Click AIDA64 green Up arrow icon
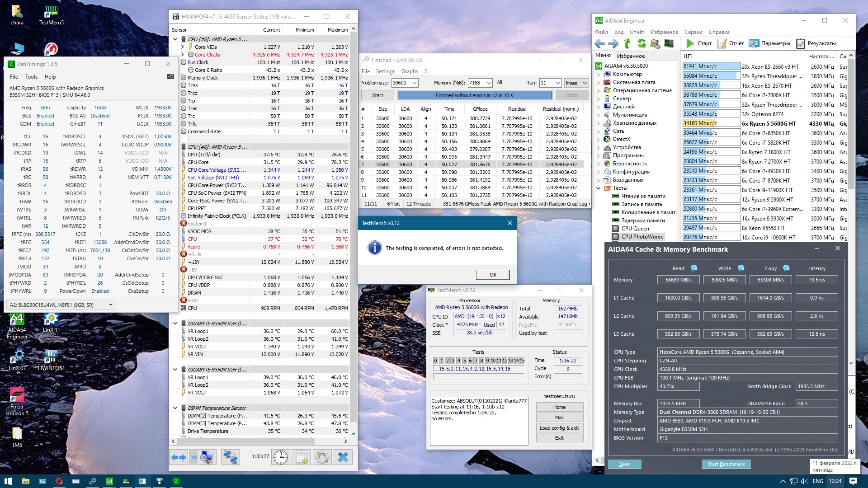The width and height of the screenshot is (868, 488). pyautogui.click(x=627, y=43)
